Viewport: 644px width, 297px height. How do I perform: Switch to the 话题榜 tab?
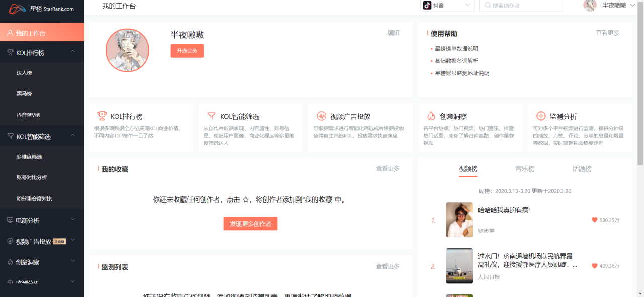pos(582,169)
